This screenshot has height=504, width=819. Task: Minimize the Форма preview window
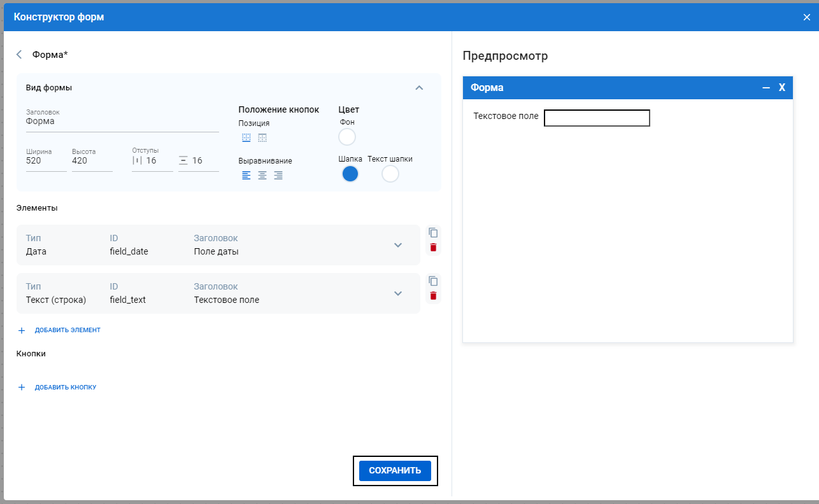(x=766, y=88)
